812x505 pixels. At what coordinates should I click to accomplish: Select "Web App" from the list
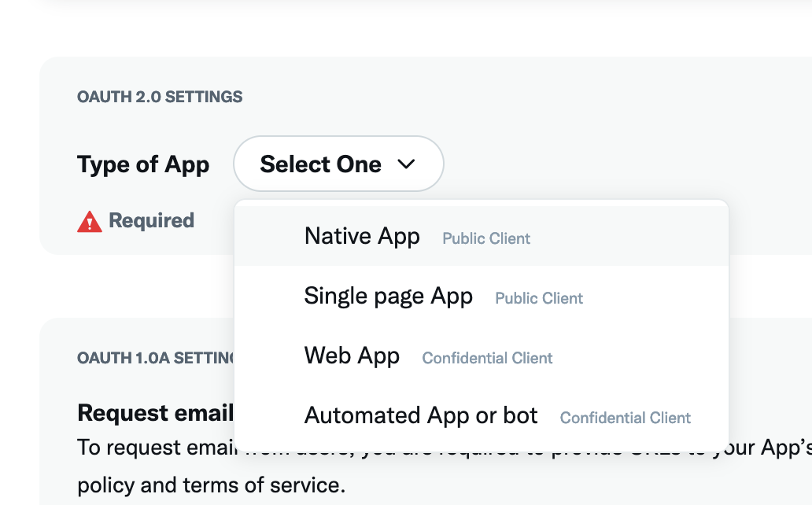(352, 356)
